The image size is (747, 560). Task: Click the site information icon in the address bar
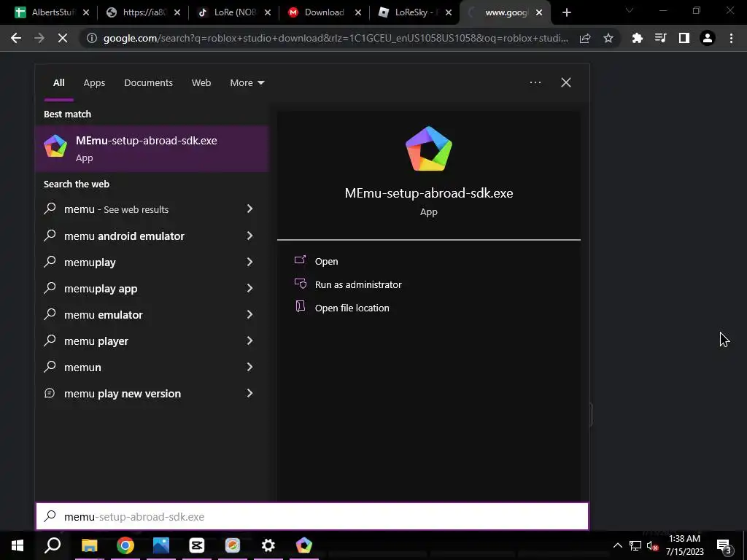click(91, 38)
